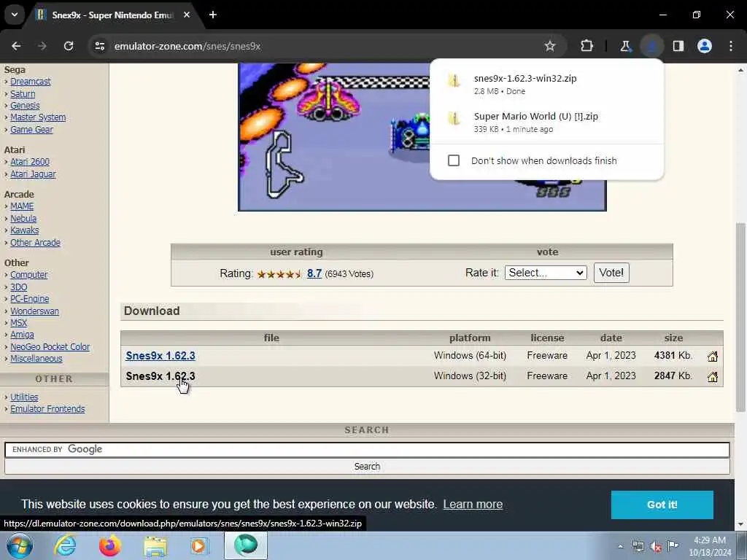Image resolution: width=747 pixels, height=560 pixels.
Task: Download Snes9x 1.62.3 Windows 32-bit
Action: [160, 376]
